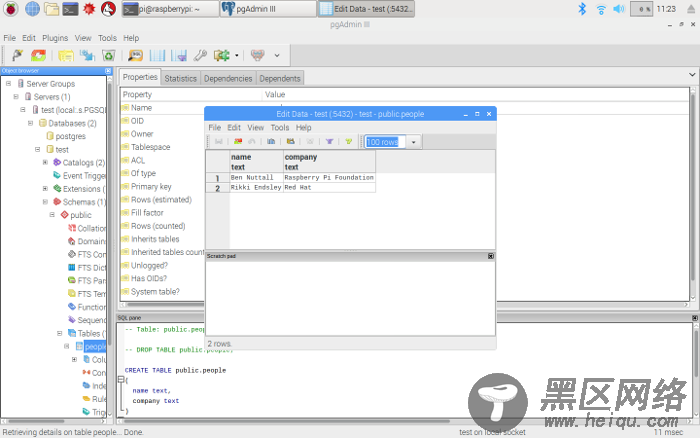Expand the Extensions tree node
The height and width of the screenshot is (438, 700).
[45, 188]
